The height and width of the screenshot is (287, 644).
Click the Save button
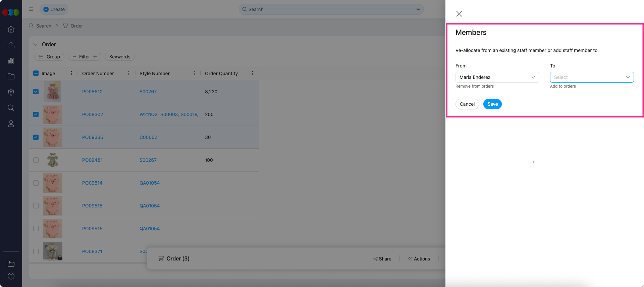click(492, 104)
